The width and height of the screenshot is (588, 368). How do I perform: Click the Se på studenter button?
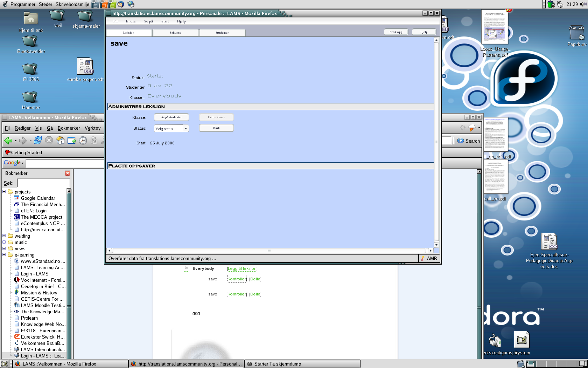click(171, 117)
